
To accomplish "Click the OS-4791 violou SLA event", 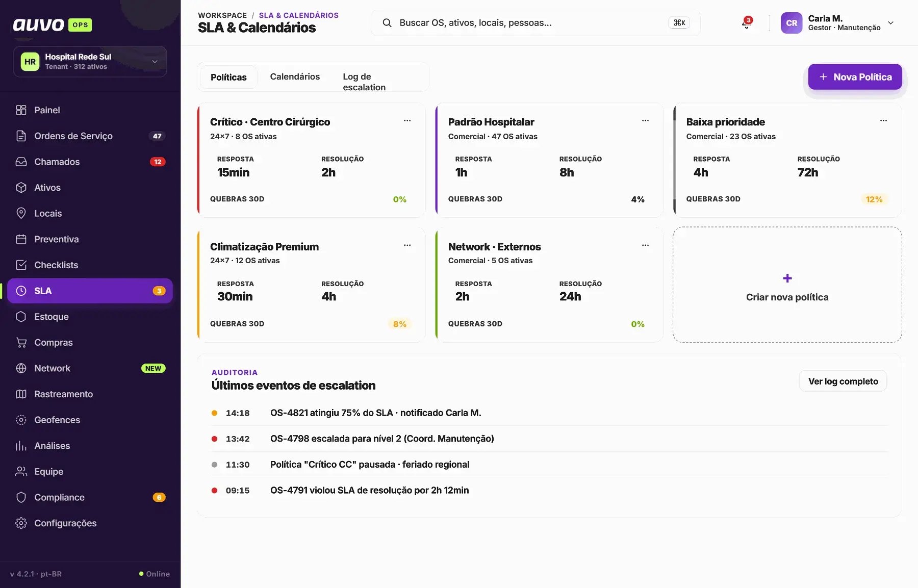I will tap(549, 491).
